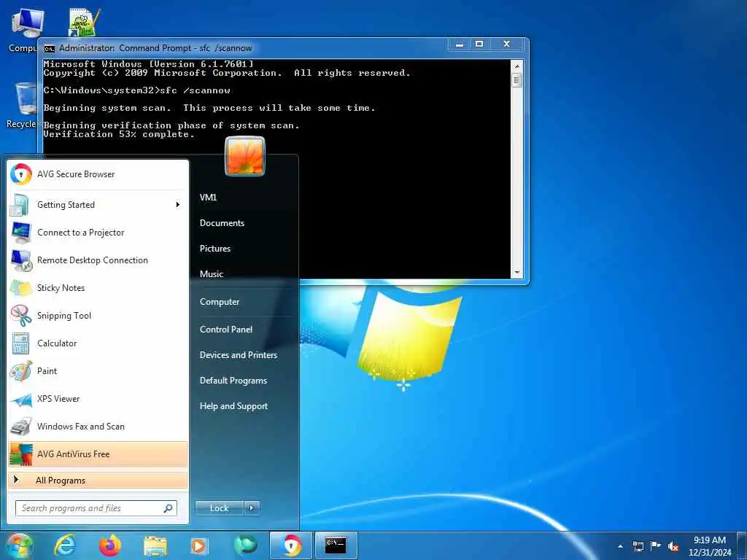The width and height of the screenshot is (747, 560).
Task: Launch Getting Started from Start menu
Action: tap(98, 205)
